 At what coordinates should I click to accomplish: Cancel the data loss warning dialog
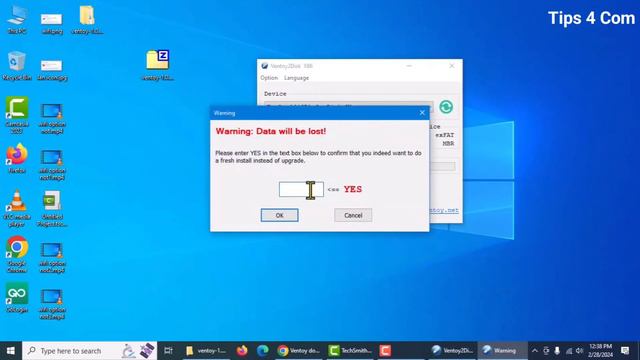coord(353,215)
